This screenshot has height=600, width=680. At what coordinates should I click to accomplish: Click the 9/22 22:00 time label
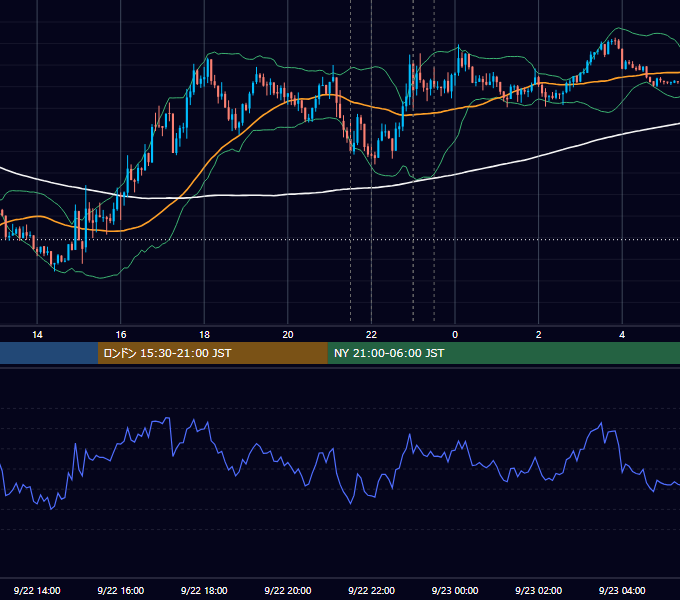click(371, 590)
